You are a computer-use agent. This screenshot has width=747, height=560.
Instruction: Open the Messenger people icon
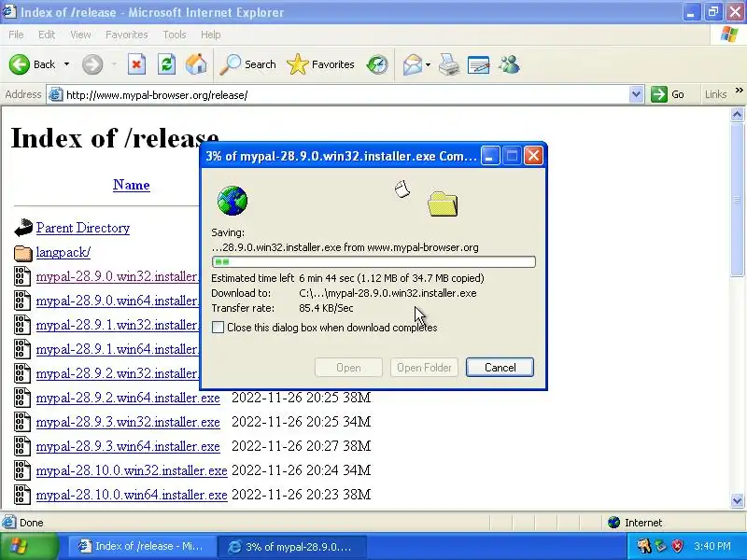509,64
